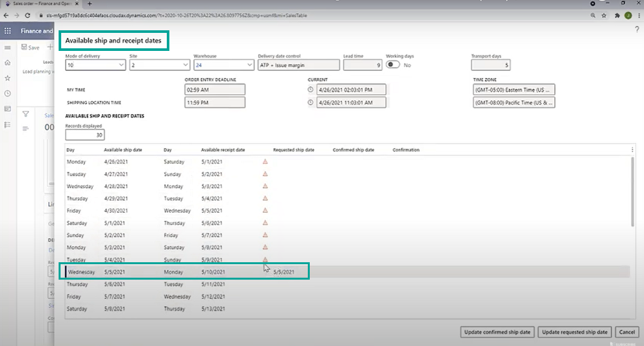
Task: Open Recent clock icon in sidebar
Action: click(x=8, y=93)
